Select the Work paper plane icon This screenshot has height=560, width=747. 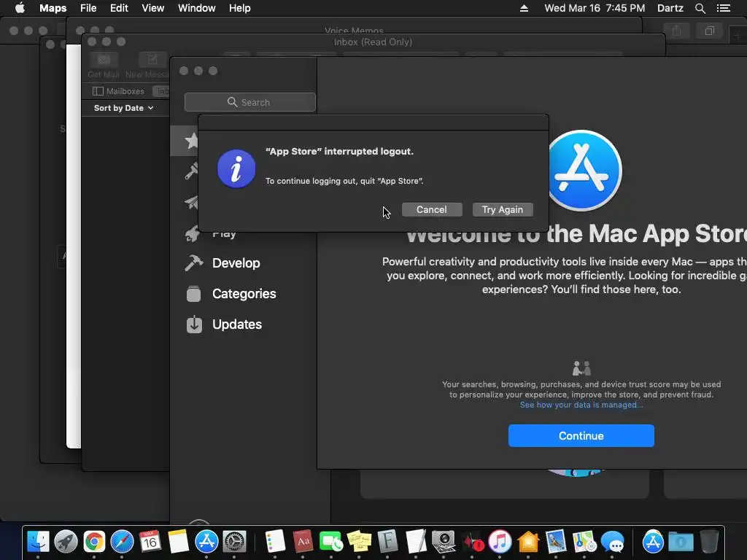click(192, 203)
